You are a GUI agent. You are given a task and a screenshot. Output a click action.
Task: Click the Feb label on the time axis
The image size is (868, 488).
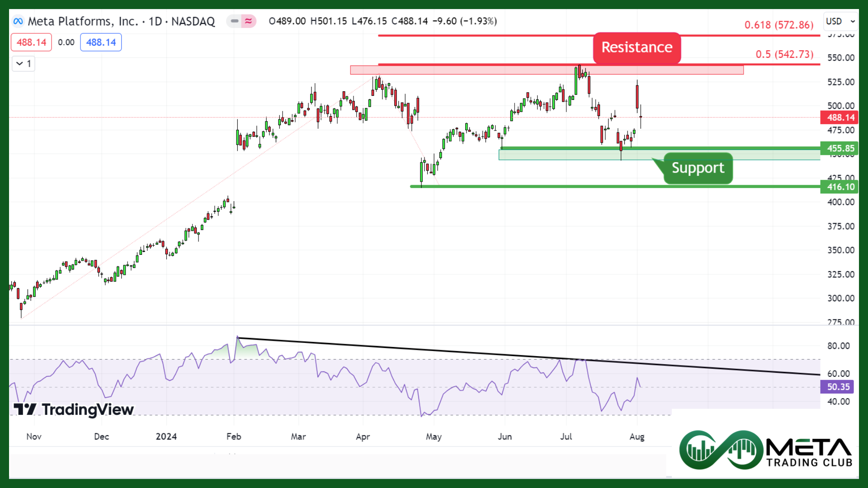[x=234, y=436]
